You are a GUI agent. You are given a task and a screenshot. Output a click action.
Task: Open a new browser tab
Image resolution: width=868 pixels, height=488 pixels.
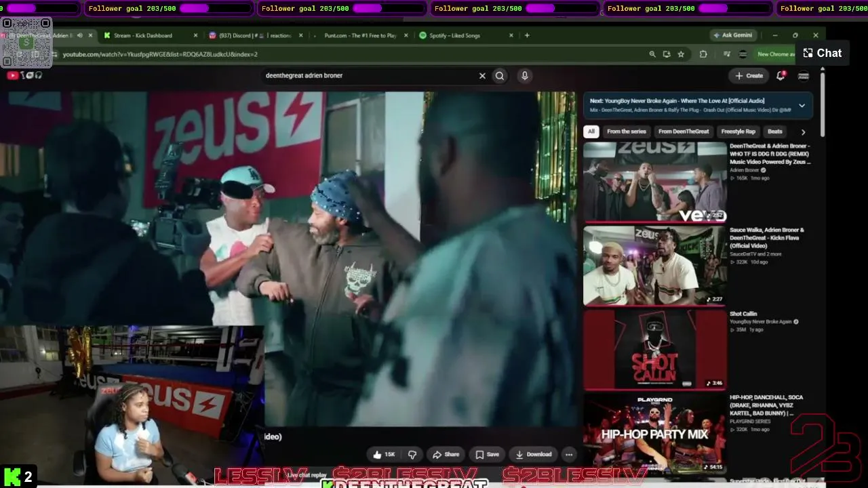tap(527, 35)
